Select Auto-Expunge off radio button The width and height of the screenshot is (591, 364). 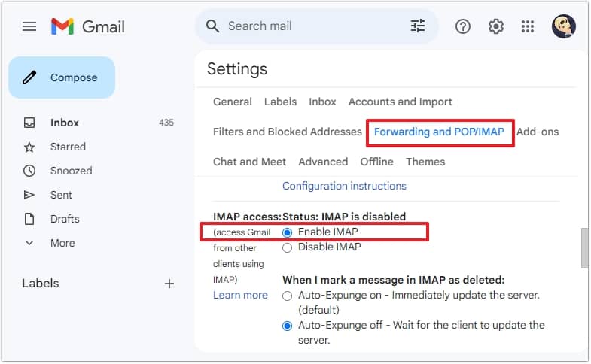(287, 326)
